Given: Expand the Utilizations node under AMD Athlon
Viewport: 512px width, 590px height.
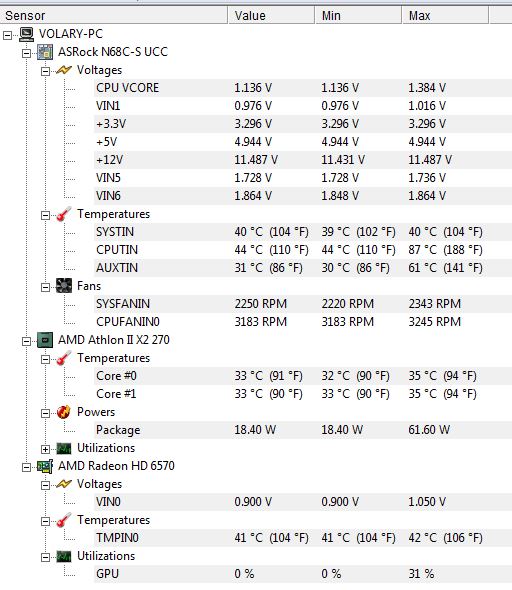Looking at the screenshot, I should click(x=45, y=449).
